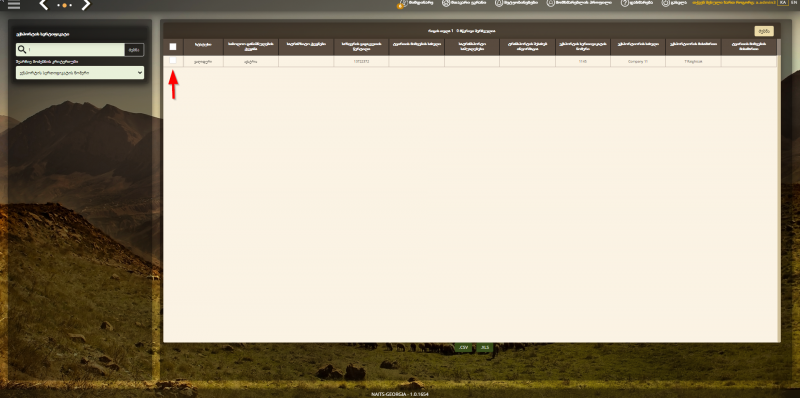Select cell 10F02372
Viewport: 800px width, 398px height.
point(361,61)
